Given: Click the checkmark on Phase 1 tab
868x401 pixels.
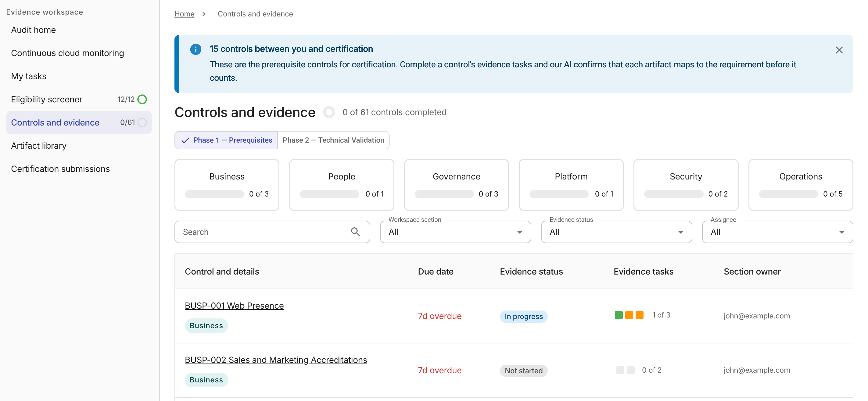Looking at the screenshot, I should point(185,140).
